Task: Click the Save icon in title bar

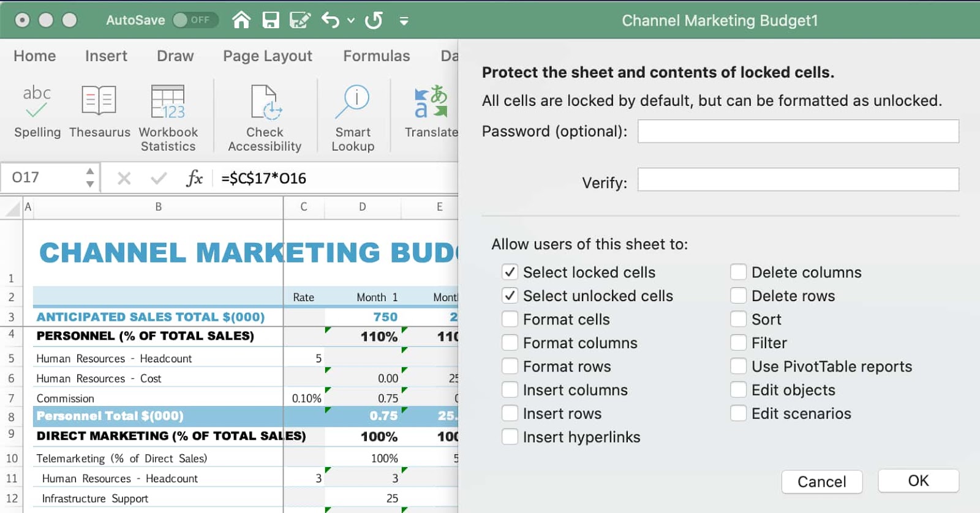Action: (271, 20)
